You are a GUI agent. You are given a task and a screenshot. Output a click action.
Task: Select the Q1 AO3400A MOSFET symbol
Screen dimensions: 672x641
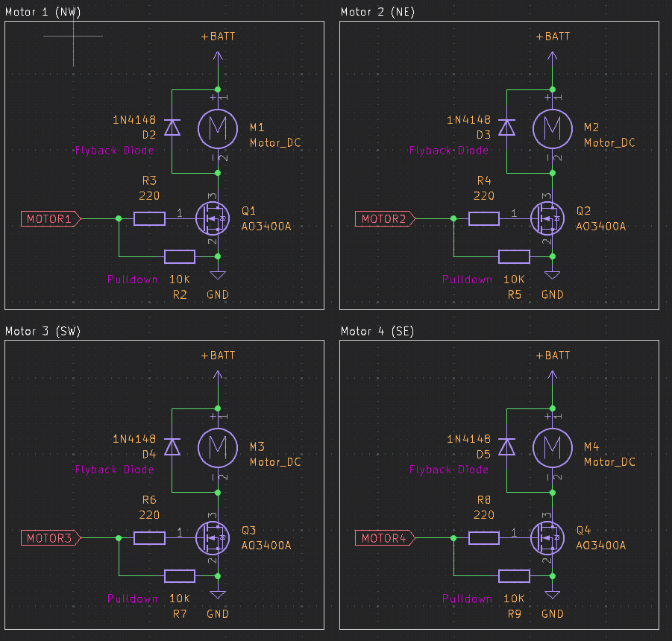213,218
